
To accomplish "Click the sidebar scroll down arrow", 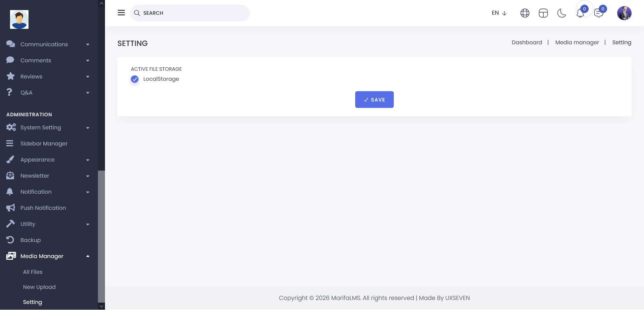I will point(101,306).
